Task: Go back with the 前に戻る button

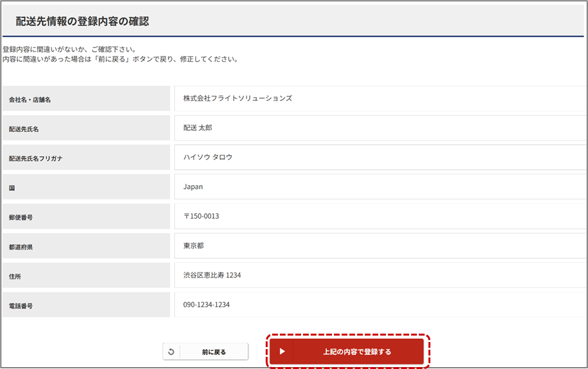Action: pos(213,352)
